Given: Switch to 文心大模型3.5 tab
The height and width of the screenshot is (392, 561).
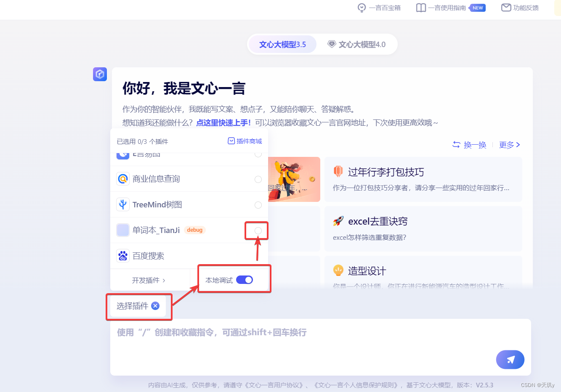Looking at the screenshot, I should [x=282, y=44].
